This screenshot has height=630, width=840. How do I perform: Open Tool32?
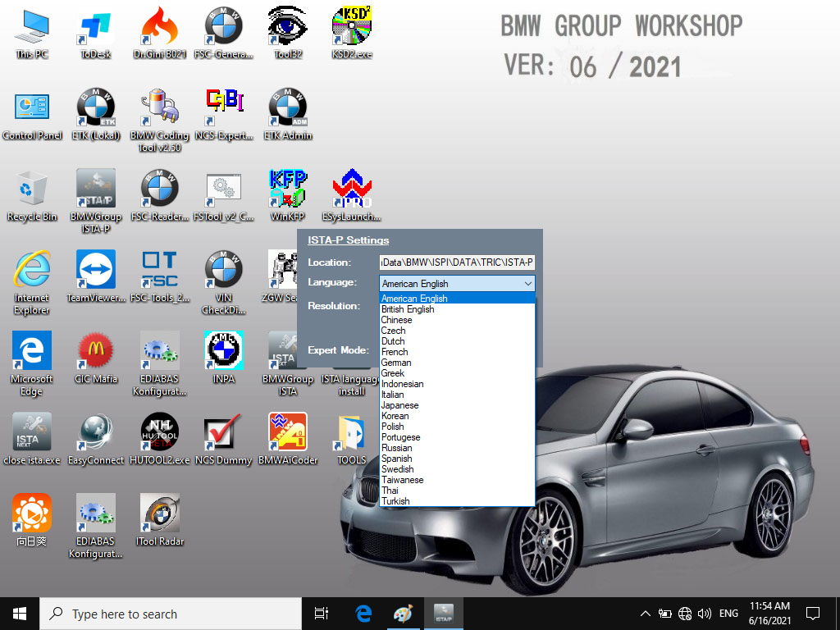pos(287,25)
